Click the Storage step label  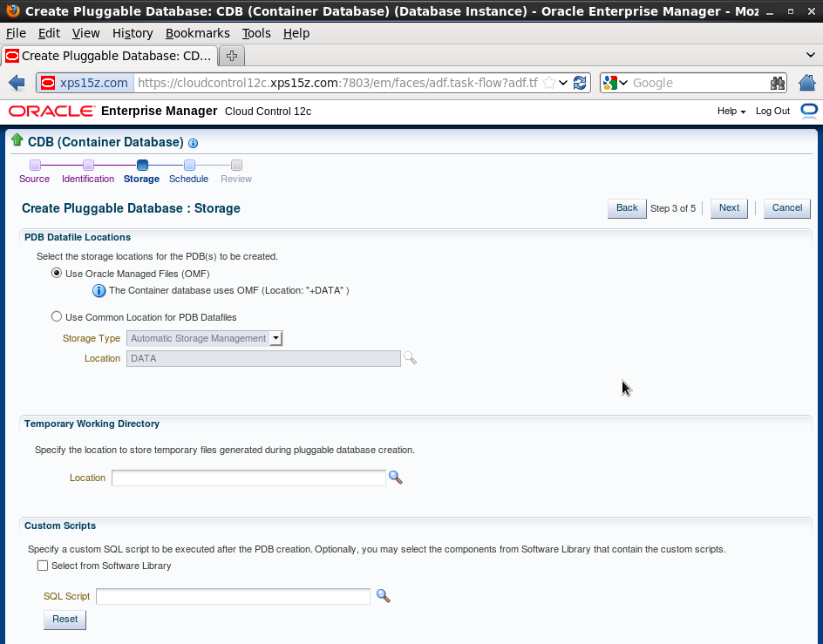[141, 179]
